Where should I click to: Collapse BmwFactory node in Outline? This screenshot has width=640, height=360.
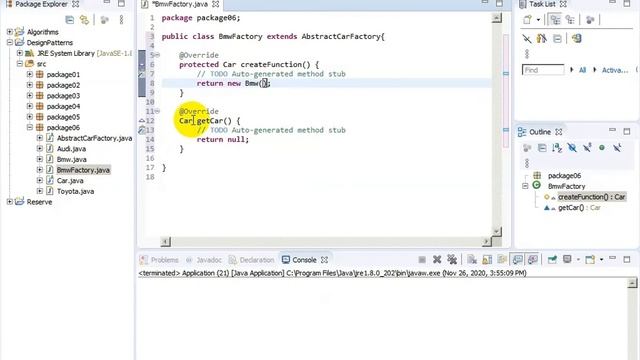(525, 186)
